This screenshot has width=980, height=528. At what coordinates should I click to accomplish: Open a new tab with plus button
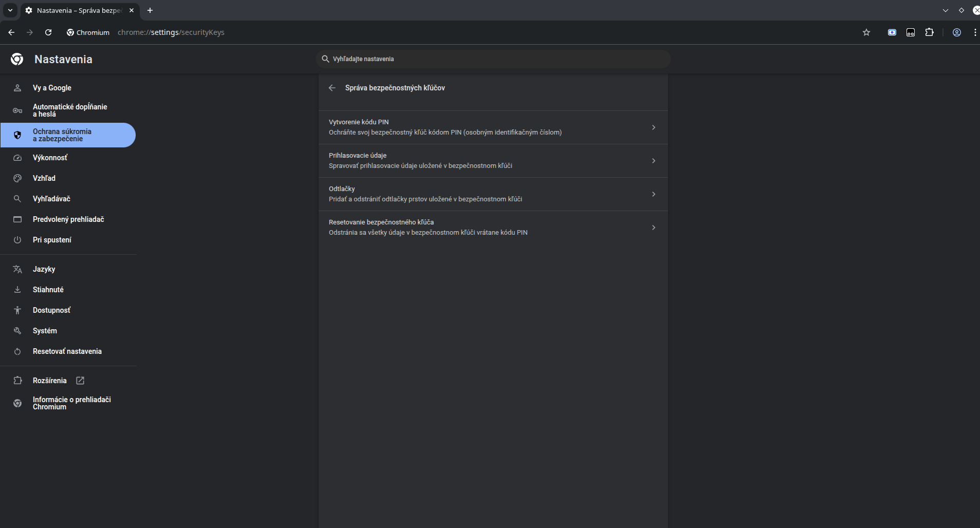pos(150,10)
